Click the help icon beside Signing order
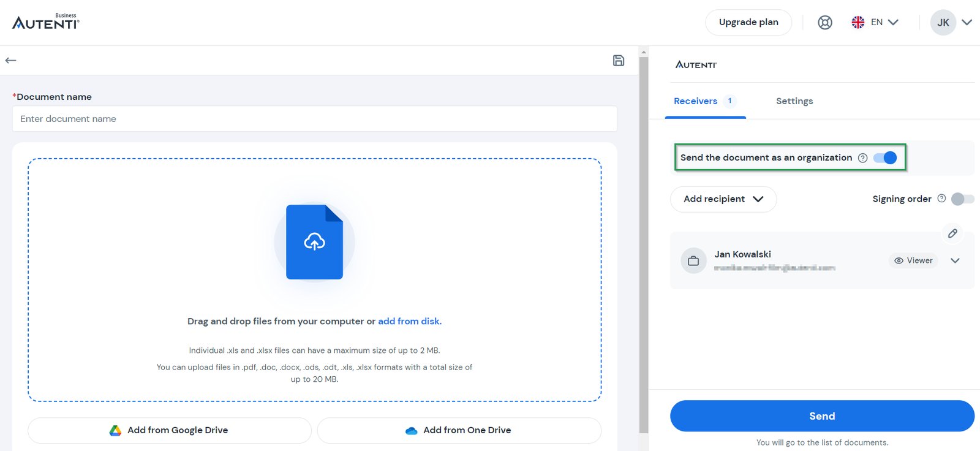This screenshot has height=451, width=980. point(941,199)
